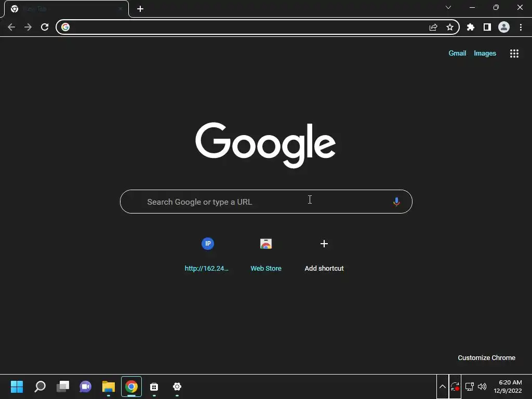Viewport: 532px width, 399px height.
Task: Reload the current page
Action: [45, 27]
